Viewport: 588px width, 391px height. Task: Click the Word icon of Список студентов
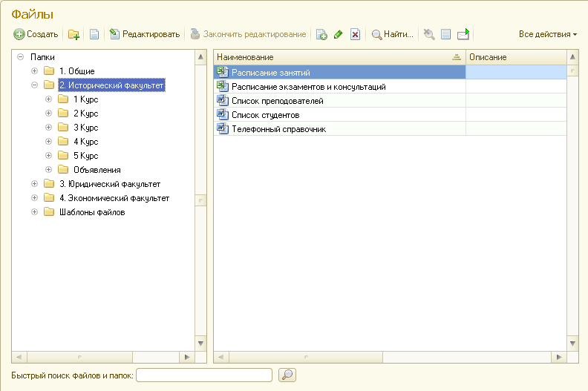pos(223,114)
